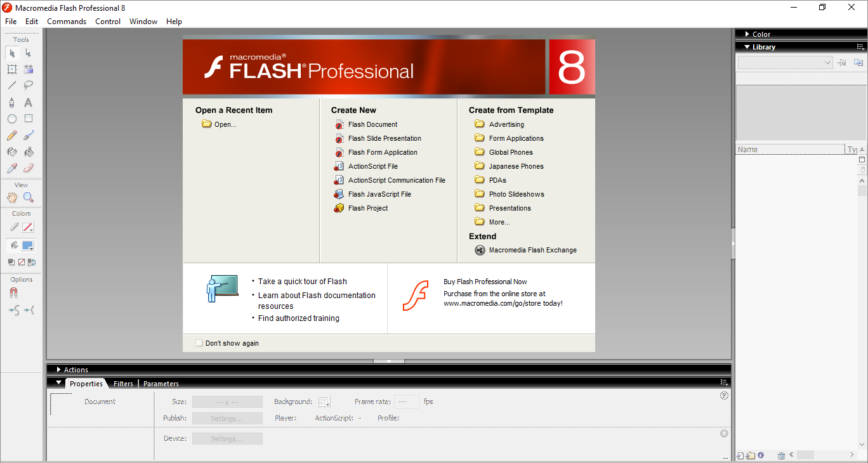Select the Selection arrow tool

click(x=12, y=53)
